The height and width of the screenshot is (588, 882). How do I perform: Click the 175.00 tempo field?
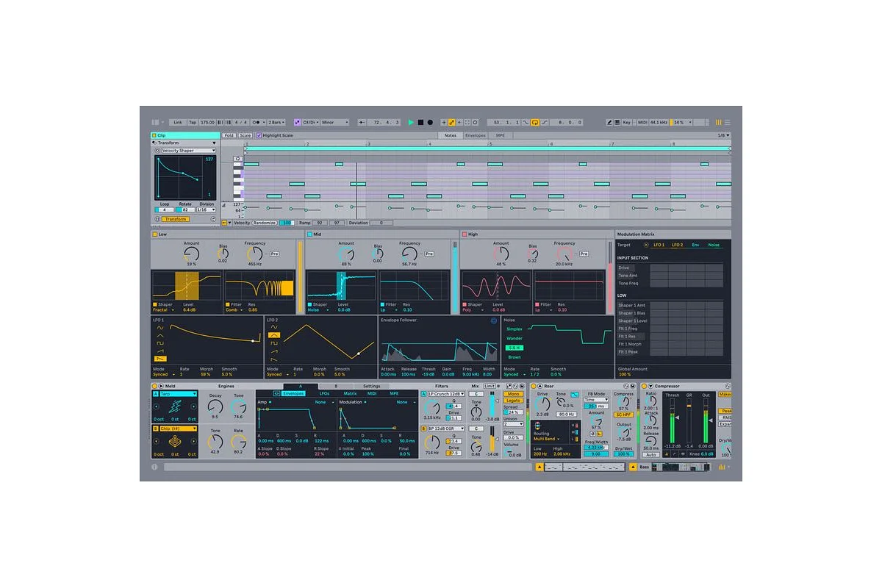click(207, 122)
